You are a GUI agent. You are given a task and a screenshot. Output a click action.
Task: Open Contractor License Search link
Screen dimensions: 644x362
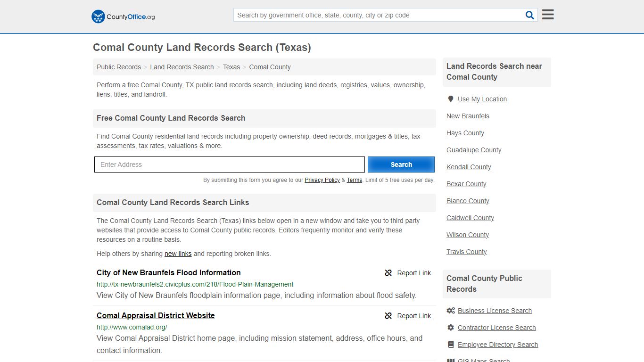click(497, 328)
